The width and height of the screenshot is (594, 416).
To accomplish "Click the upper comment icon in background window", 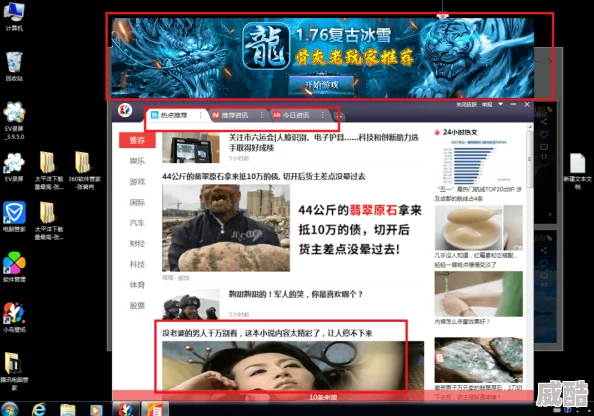I will click(x=544, y=147).
